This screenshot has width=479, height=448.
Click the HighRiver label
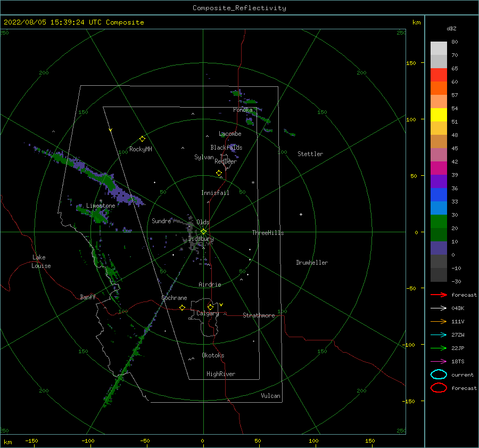coord(221,374)
